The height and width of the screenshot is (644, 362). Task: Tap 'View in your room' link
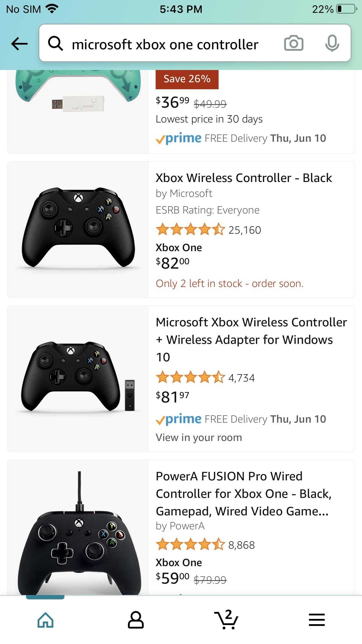[x=199, y=437]
